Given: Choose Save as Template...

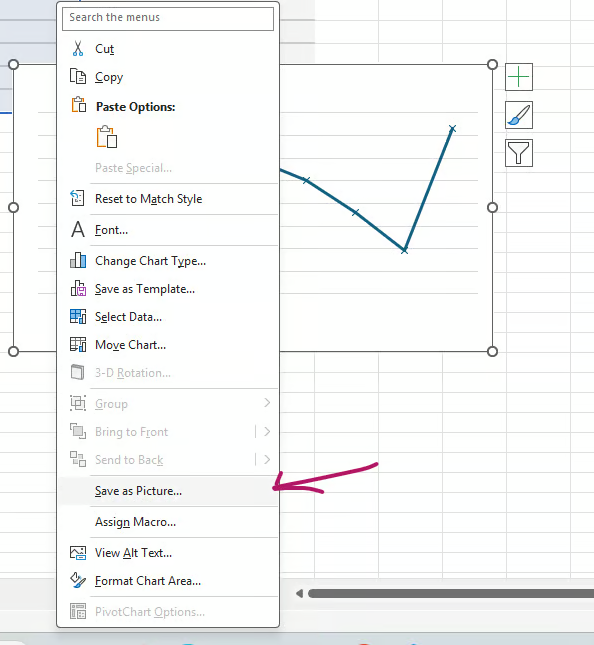Looking at the screenshot, I should [x=168, y=289].
